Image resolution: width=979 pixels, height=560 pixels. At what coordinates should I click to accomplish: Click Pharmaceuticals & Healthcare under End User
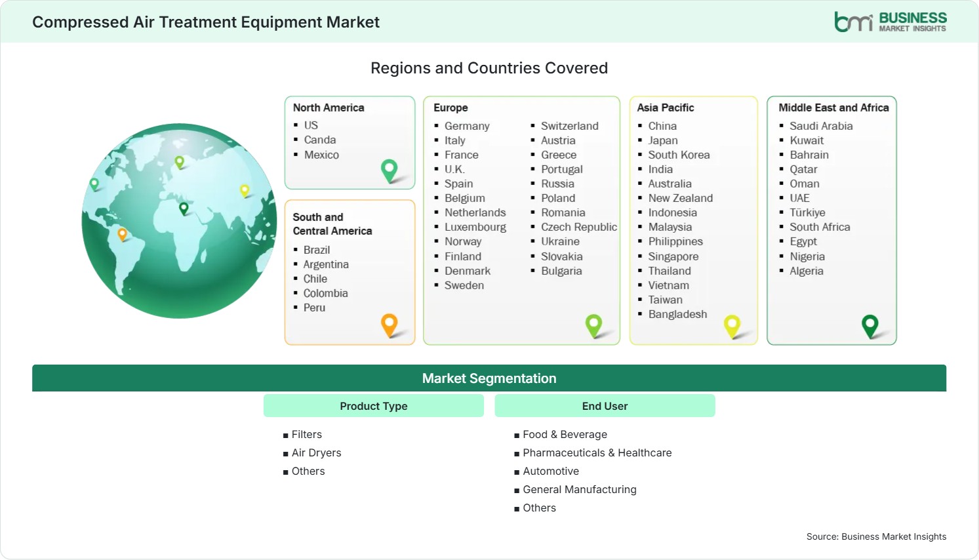[597, 452]
